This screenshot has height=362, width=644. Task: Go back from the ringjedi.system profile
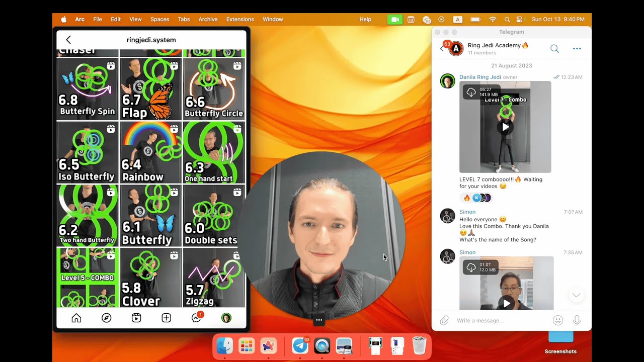(68, 40)
